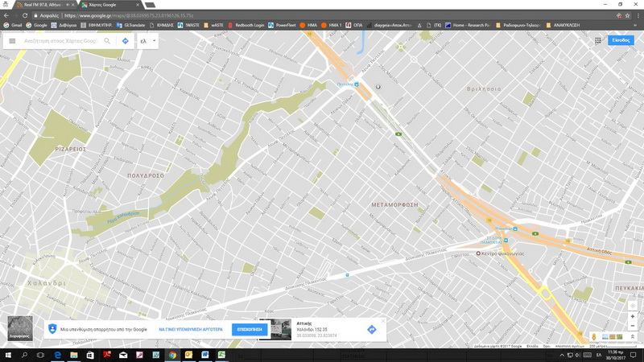Viewport: 644px width, 362px height.
Task: Activate the Street View pegman
Action: 594,337
